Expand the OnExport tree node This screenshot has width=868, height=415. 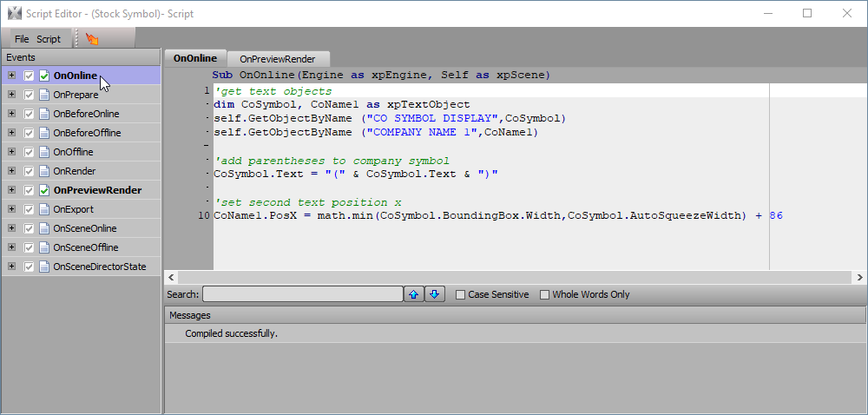11,208
